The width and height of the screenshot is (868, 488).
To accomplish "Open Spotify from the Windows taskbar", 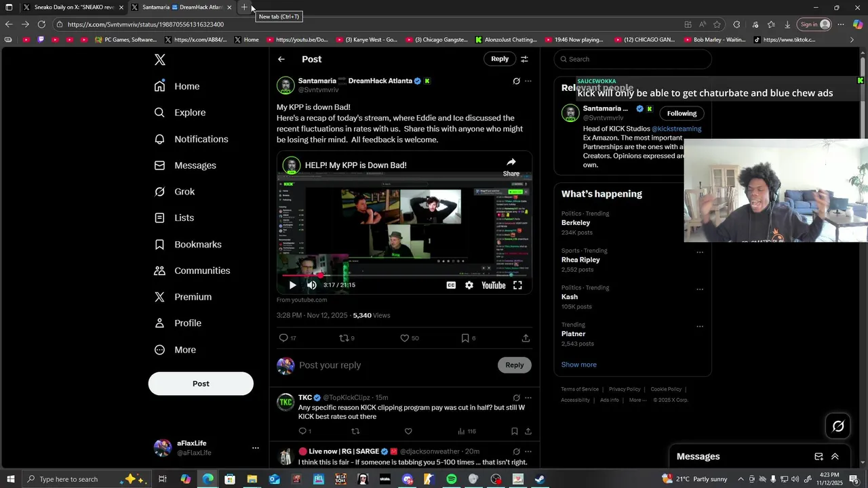I will click(452, 479).
